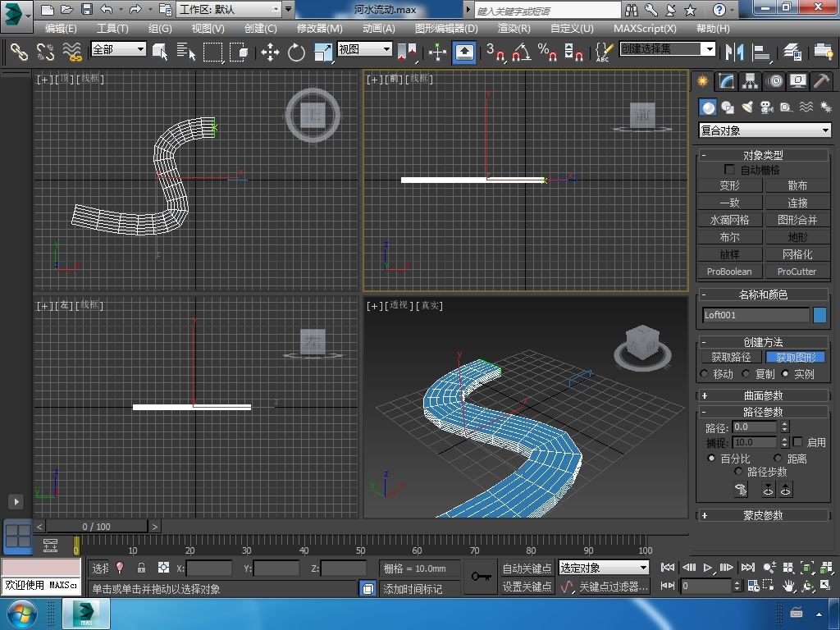Viewport: 840px width, 630px height.
Task: Click the large key mode toggle icon
Action: (x=481, y=577)
